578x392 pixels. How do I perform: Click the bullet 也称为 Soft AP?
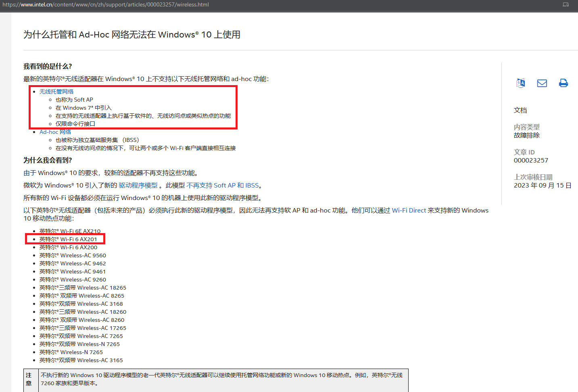click(74, 100)
